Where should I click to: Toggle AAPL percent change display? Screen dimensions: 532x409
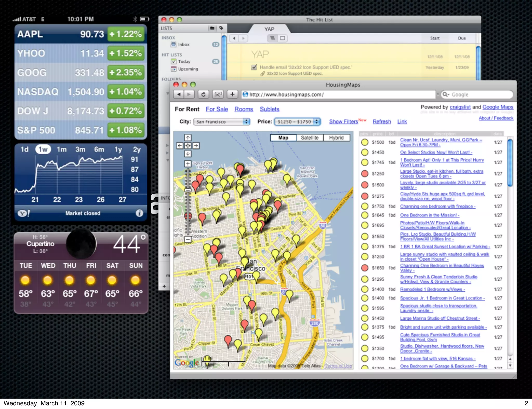pyautogui.click(x=126, y=34)
